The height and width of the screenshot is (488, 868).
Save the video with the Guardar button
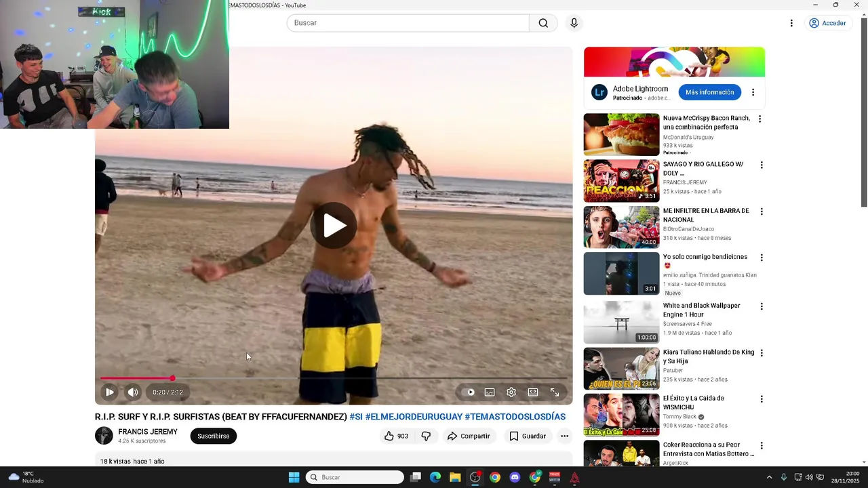pyautogui.click(x=528, y=436)
